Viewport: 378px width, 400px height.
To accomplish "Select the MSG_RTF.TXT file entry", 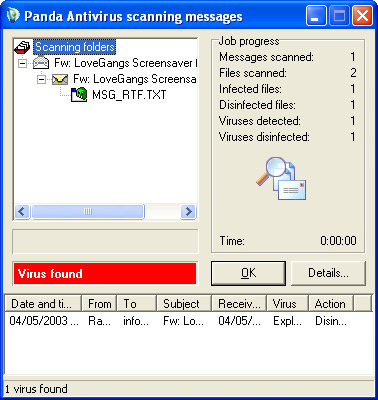I will pos(129,95).
